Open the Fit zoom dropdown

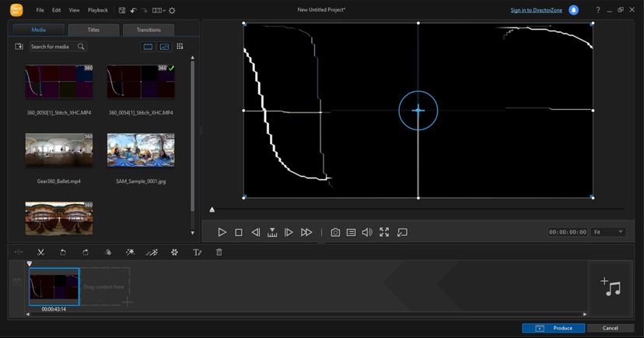tap(608, 232)
